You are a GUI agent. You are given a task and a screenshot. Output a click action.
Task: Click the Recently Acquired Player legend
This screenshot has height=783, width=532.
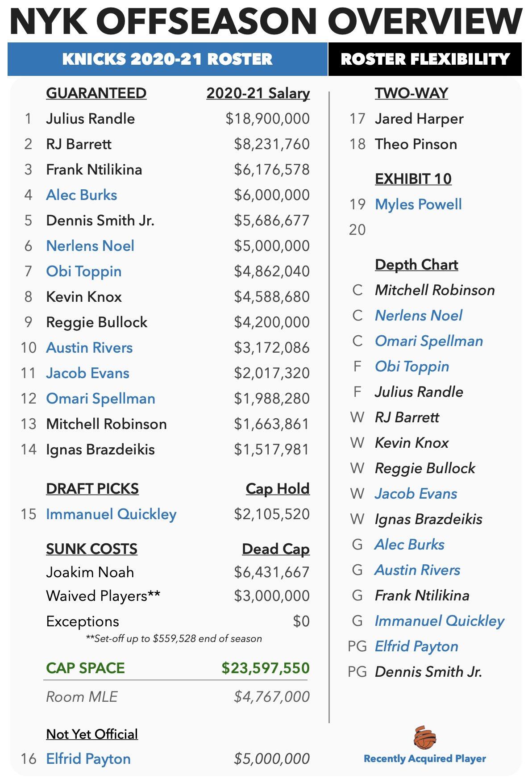[425, 759]
